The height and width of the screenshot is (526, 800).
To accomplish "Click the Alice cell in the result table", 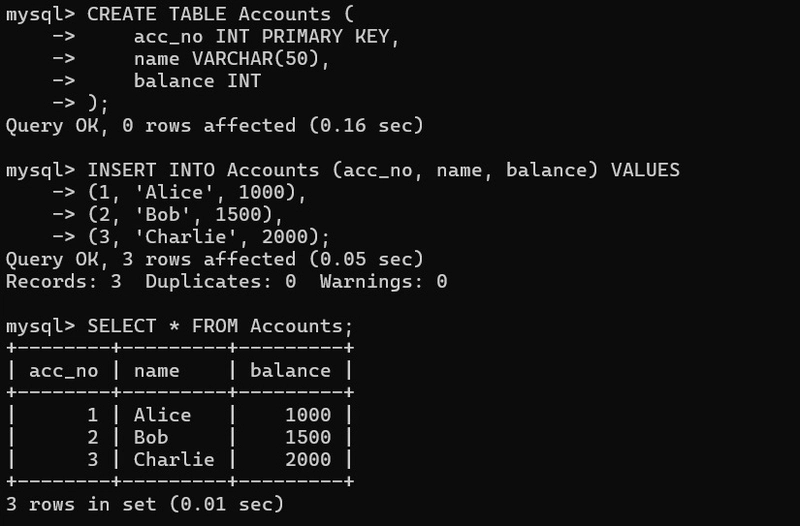I will [162, 415].
